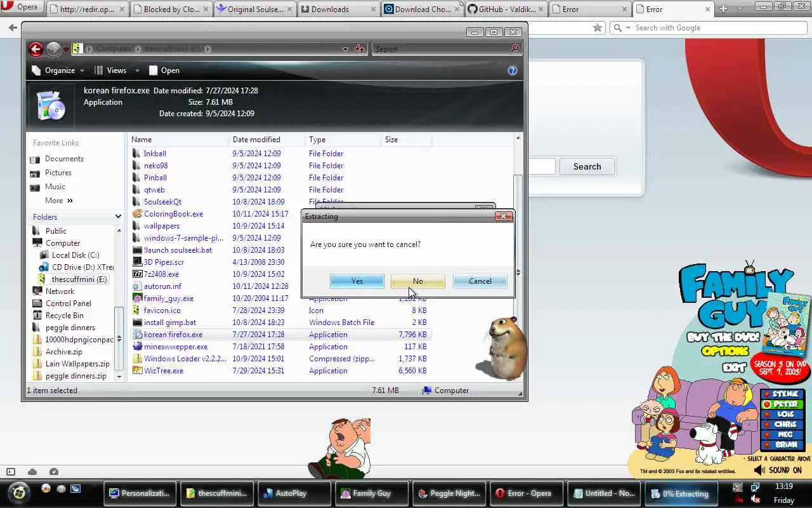Select CD Drive (D:) in folder tree
Image resolution: width=812 pixels, height=508 pixels.
click(x=82, y=267)
